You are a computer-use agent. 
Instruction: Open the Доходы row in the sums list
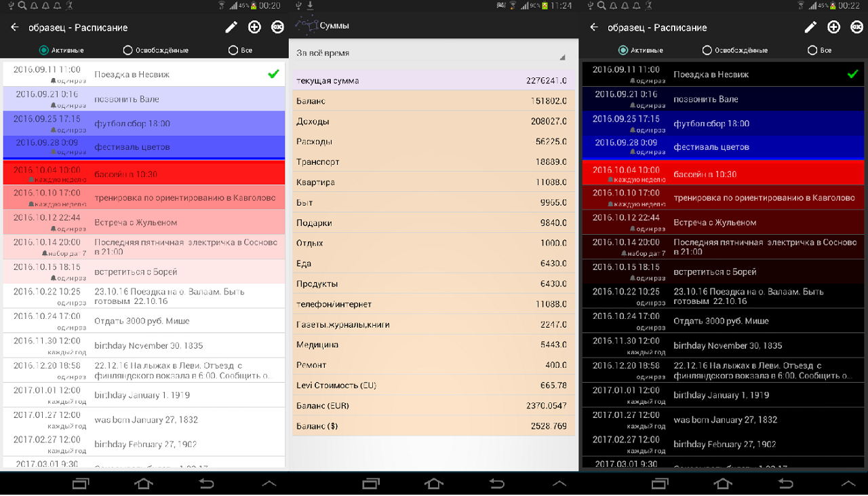[433, 121]
